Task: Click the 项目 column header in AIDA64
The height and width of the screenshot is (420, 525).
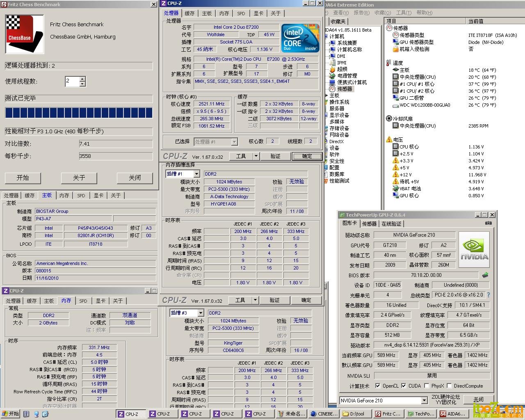Action: pyautogui.click(x=425, y=21)
